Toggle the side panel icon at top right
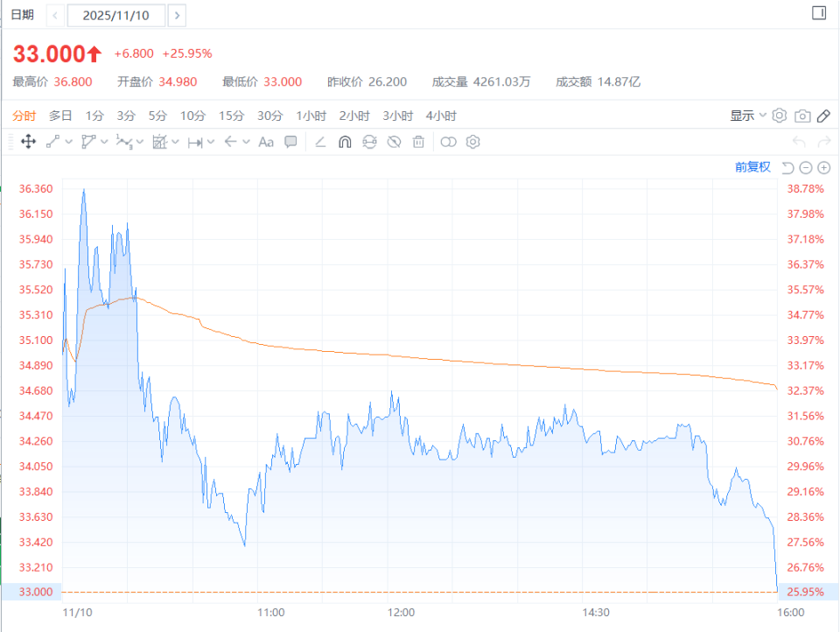 [x=819, y=13]
